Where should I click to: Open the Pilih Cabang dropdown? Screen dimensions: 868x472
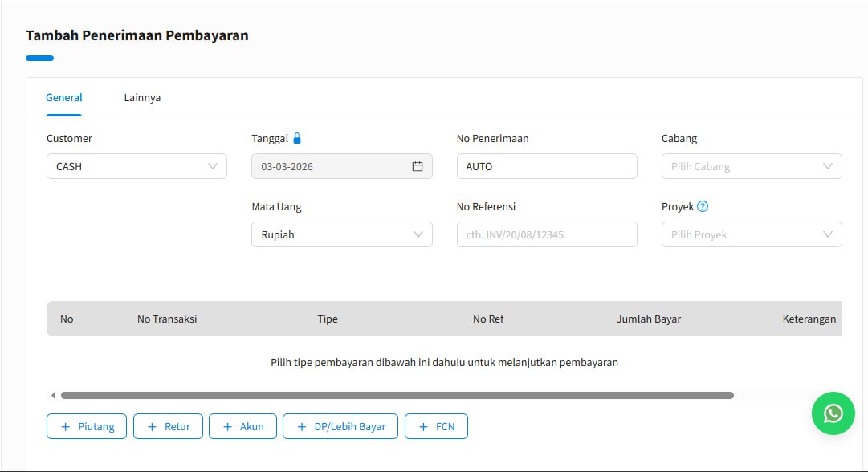coord(751,166)
